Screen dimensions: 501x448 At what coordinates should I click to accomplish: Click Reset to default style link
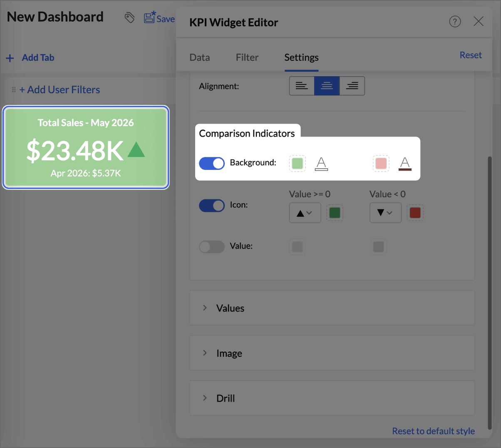(433, 431)
